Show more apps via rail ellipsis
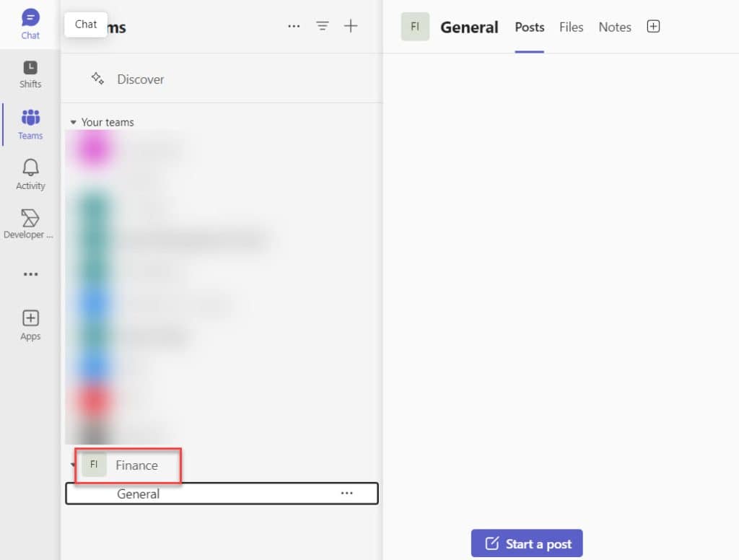This screenshot has height=560, width=739. coord(30,274)
